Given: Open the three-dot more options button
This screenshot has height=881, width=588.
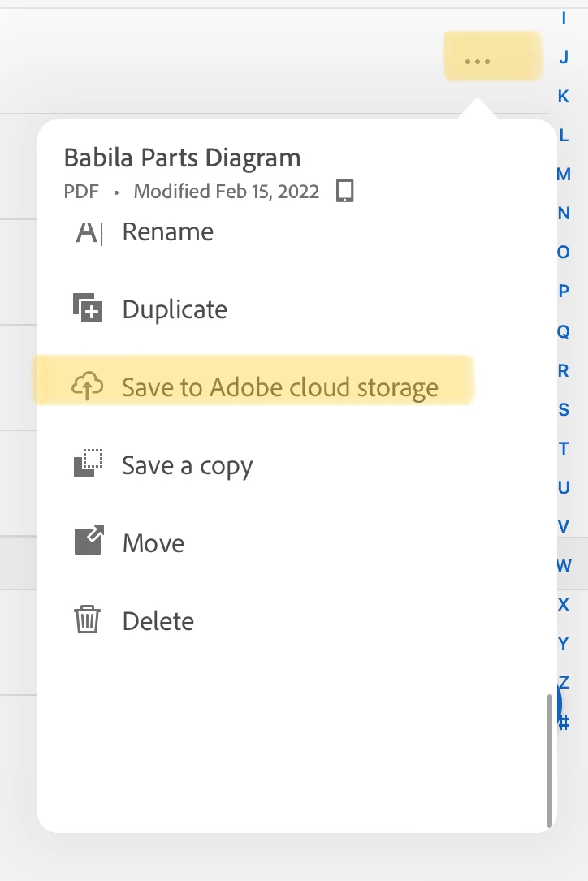Looking at the screenshot, I should pyautogui.click(x=477, y=62).
